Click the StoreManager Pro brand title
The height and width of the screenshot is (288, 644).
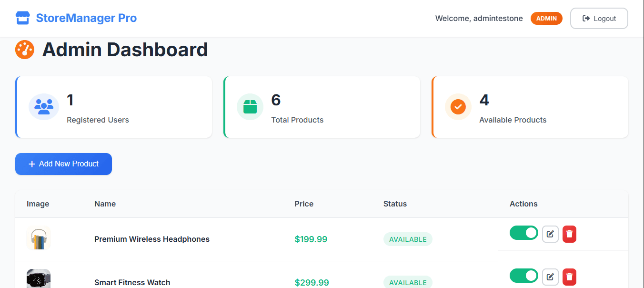(x=86, y=18)
